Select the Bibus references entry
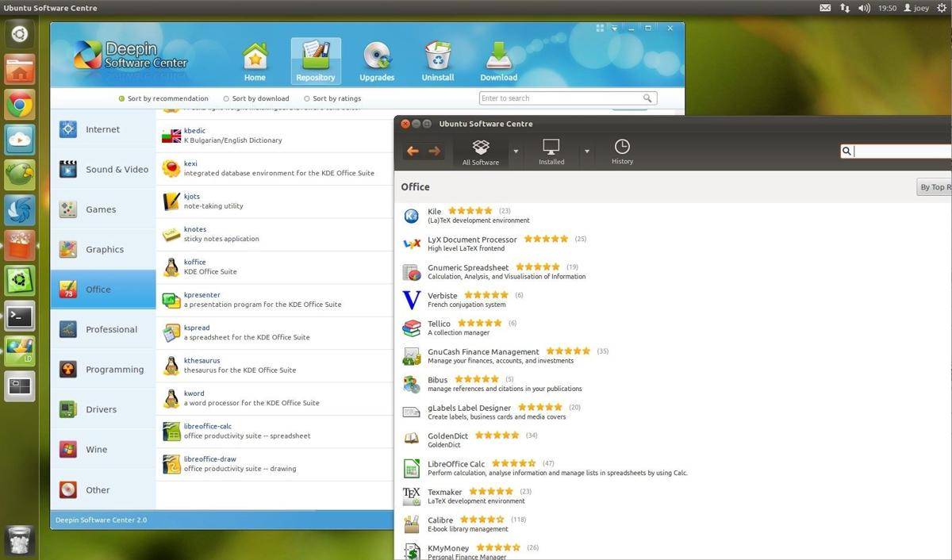The height and width of the screenshot is (560, 952). pyautogui.click(x=674, y=384)
